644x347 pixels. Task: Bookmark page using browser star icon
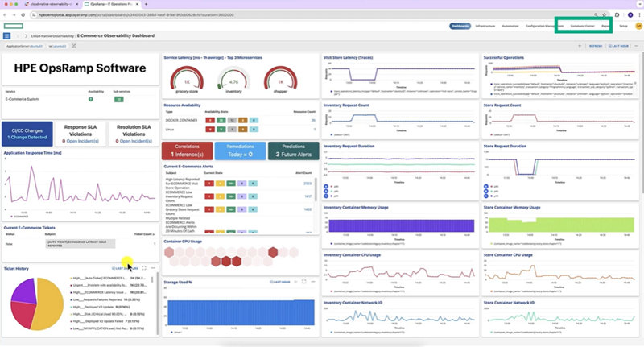point(605,14)
